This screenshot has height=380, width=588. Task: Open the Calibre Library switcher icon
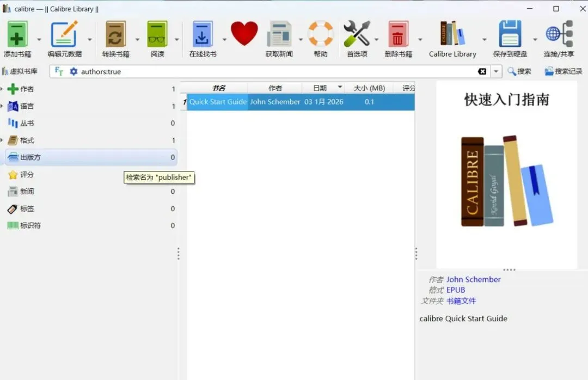point(452,33)
